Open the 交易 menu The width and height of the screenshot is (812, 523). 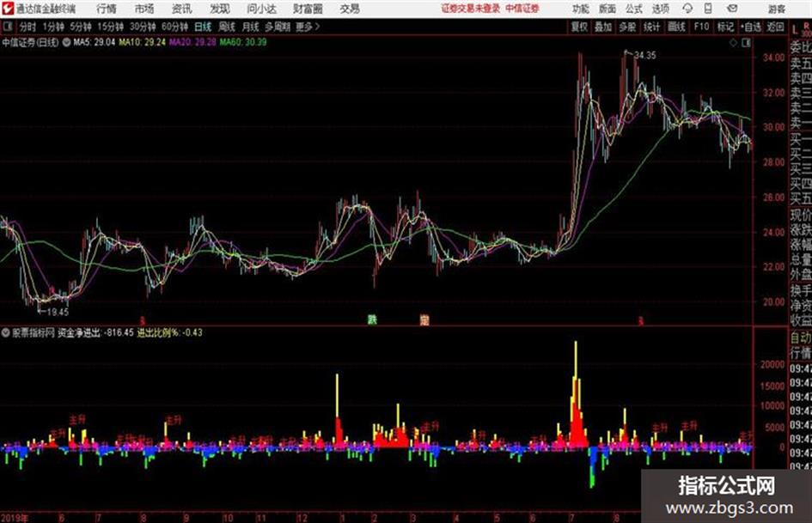350,9
